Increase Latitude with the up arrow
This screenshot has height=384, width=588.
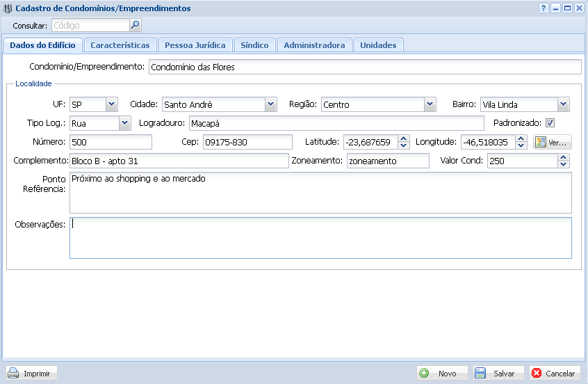click(x=404, y=138)
